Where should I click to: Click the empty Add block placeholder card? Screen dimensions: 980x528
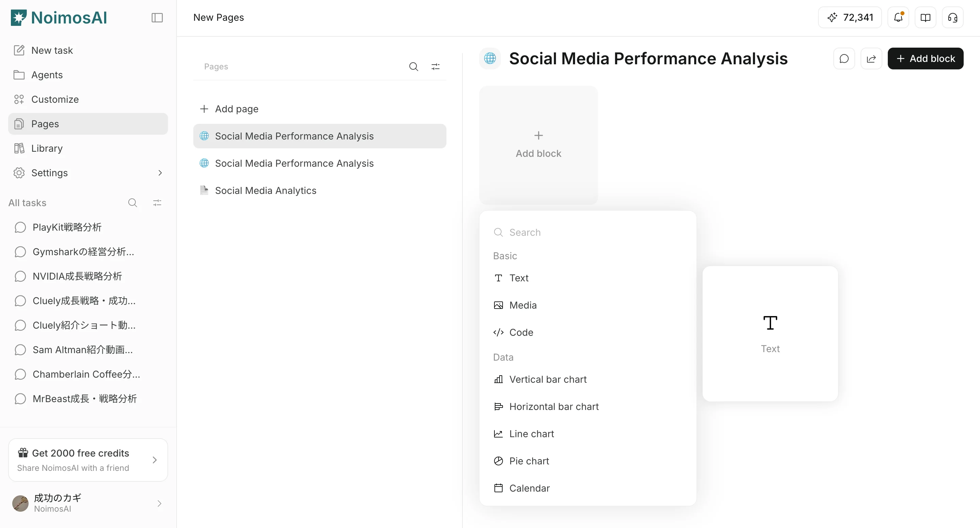click(538, 145)
